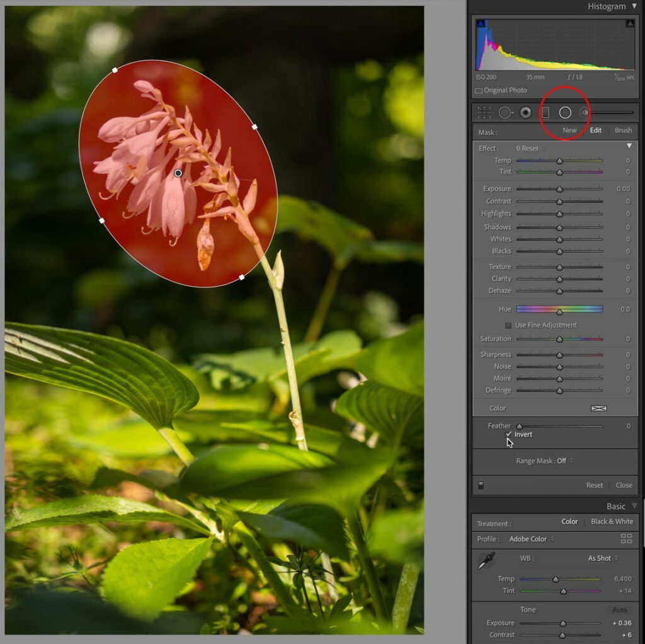The height and width of the screenshot is (644, 645).
Task: Click the top-left handle of the radial ellipse
Action: pos(115,70)
